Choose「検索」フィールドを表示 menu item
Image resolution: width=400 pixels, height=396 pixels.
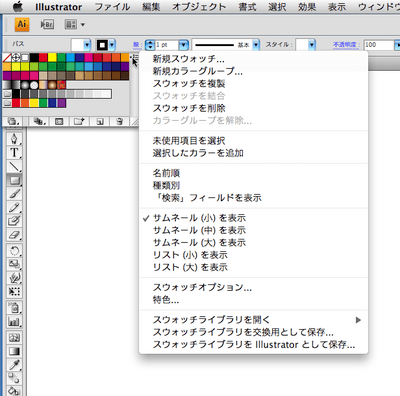(x=254, y=198)
